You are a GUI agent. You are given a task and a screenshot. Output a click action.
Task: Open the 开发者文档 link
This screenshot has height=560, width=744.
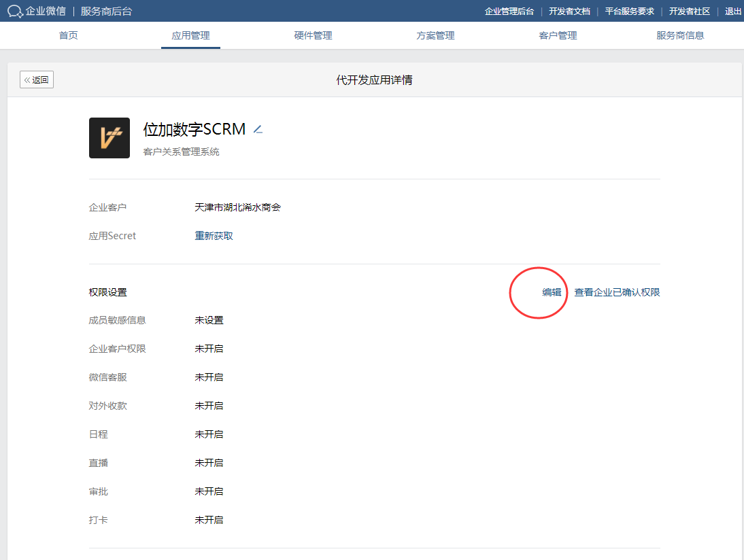pyautogui.click(x=569, y=12)
